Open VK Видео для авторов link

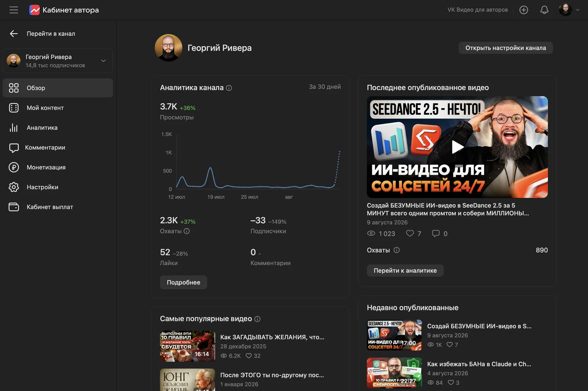click(477, 10)
